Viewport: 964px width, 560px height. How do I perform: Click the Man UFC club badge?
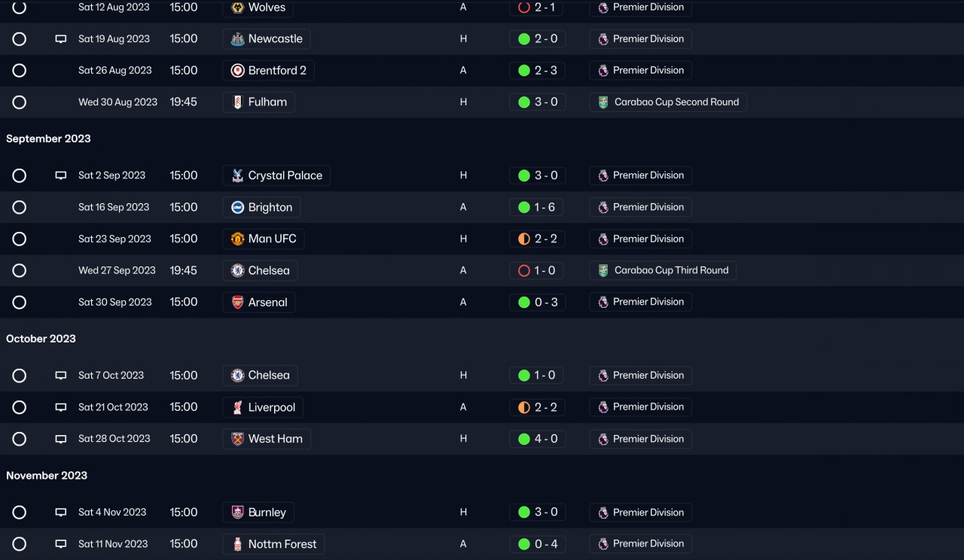[x=237, y=239]
